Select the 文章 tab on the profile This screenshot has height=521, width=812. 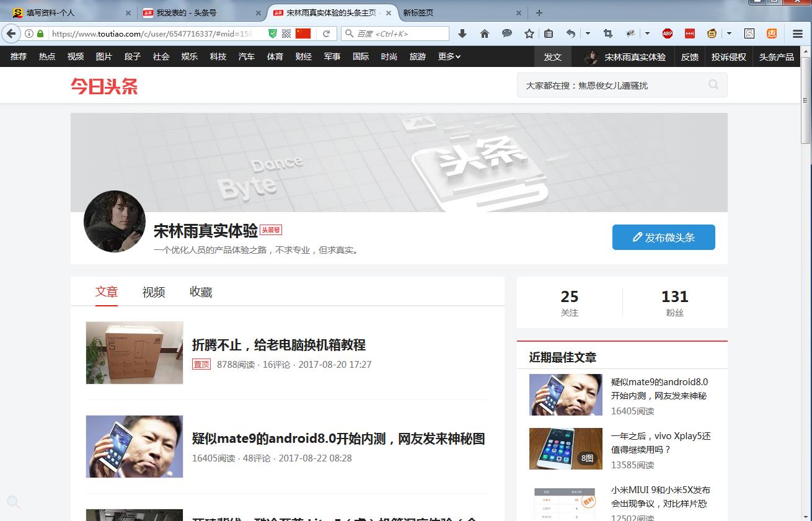pyautogui.click(x=107, y=292)
